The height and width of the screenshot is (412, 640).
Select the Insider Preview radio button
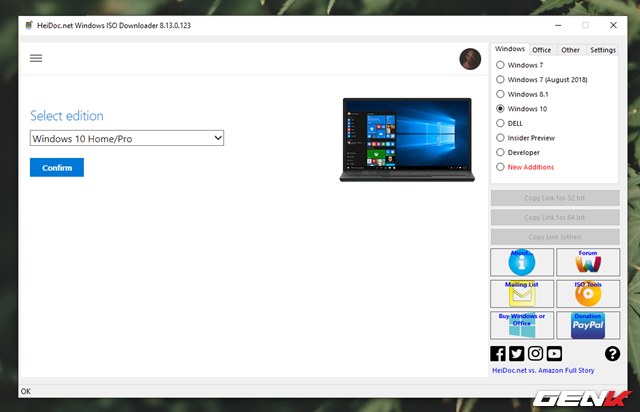(500, 138)
